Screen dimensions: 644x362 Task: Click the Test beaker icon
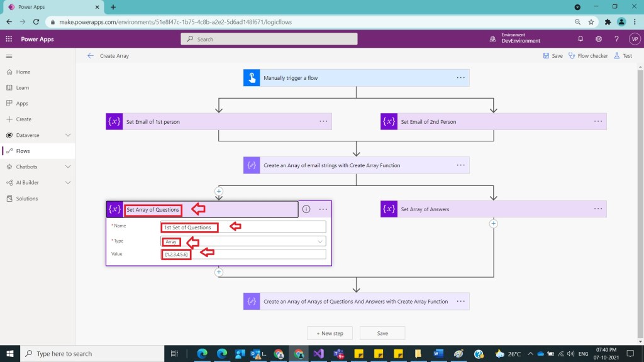618,55
